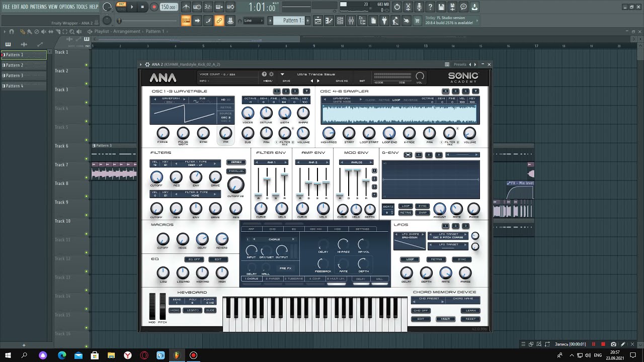Enable MONO mode in keyboard section

click(x=175, y=310)
